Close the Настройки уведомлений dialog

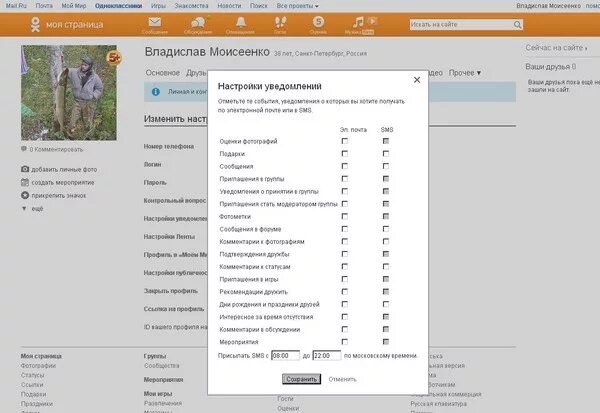[417, 80]
